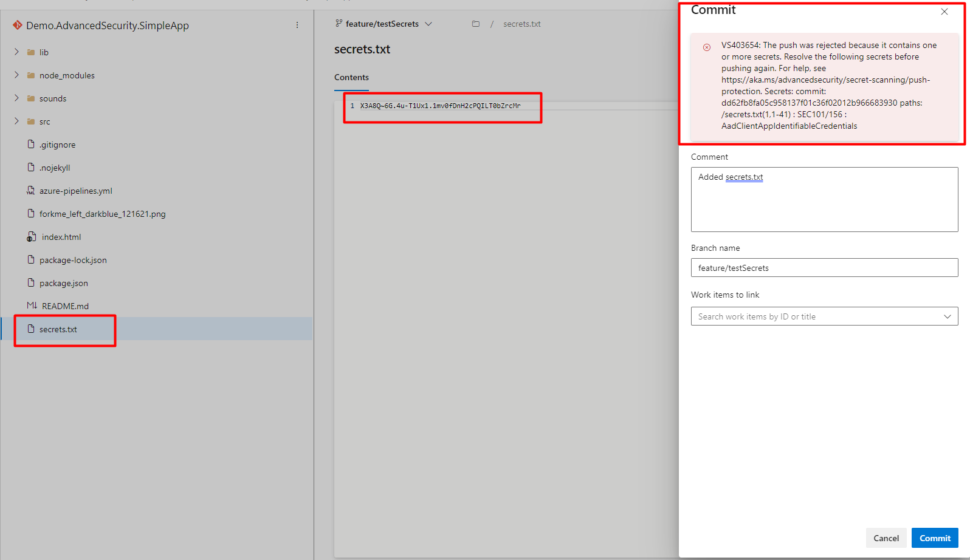This screenshot has height=560, width=970.
Task: Select secrets.txt in the file tree
Action: point(58,329)
